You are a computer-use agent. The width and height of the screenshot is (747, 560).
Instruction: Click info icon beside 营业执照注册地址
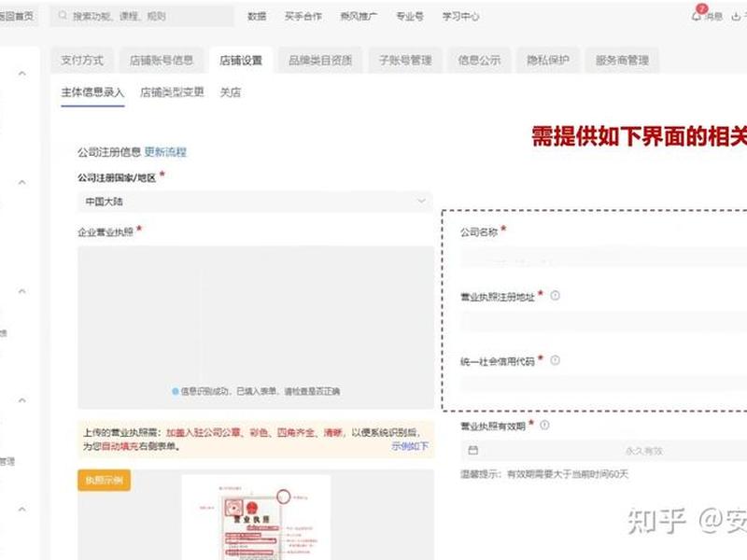[555, 296]
